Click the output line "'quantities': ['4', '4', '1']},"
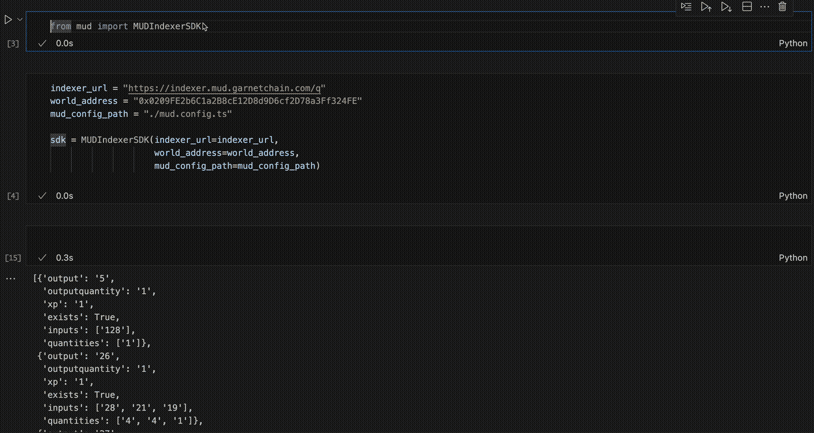The image size is (814, 433). point(123,421)
